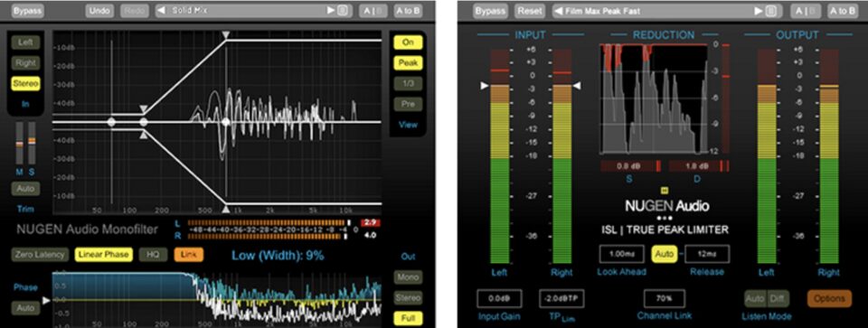Select Right input channel
This screenshot has width=868, height=328.
(x=25, y=63)
